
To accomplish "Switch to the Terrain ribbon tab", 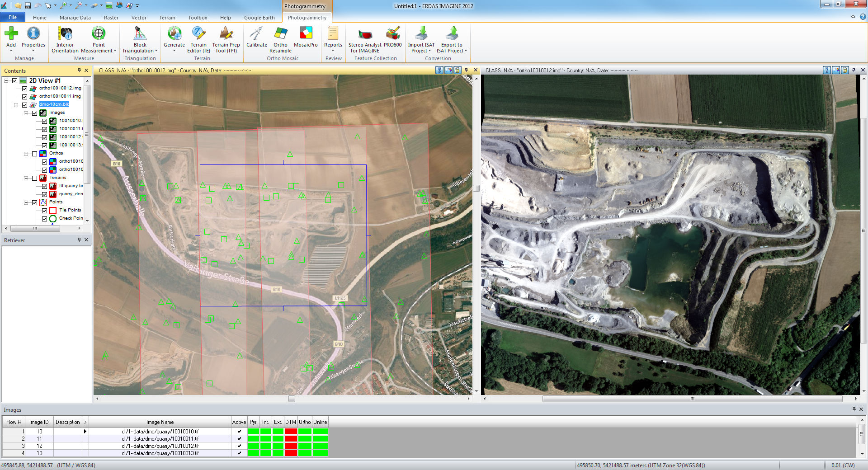I will tap(167, 18).
